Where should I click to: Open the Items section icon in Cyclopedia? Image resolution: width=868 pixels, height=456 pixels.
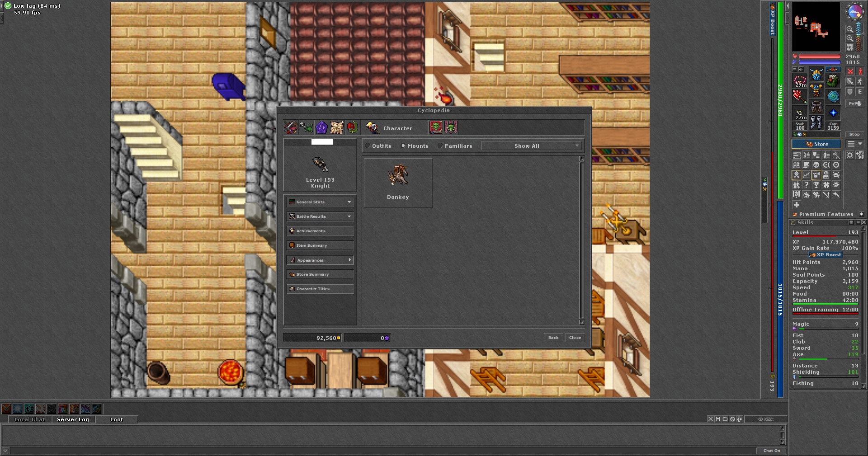pos(291,128)
